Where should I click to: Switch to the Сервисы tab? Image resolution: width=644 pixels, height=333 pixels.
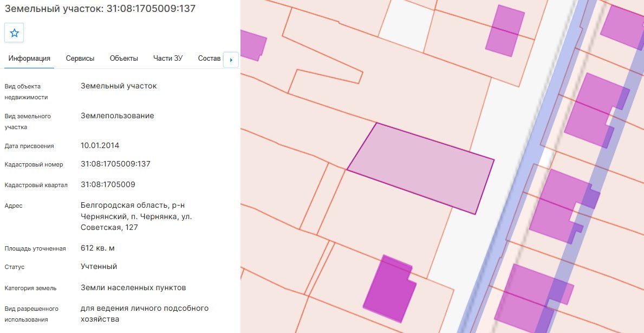click(x=80, y=59)
